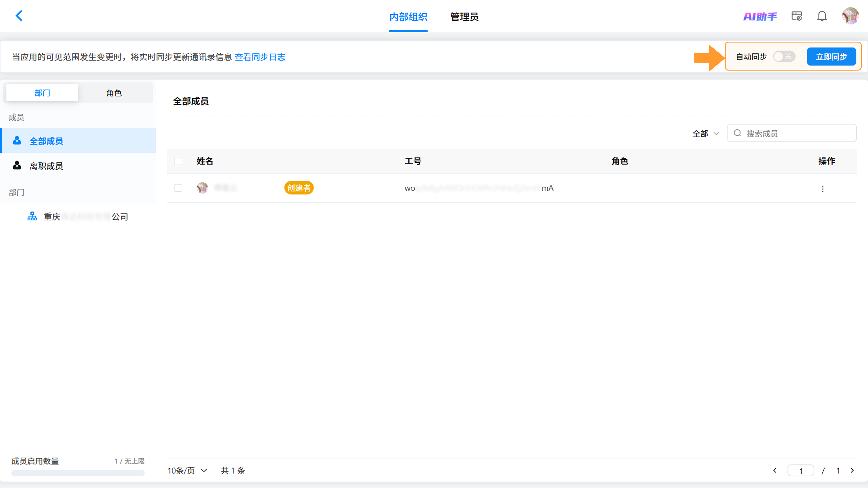Viewport: 868px width, 488px height.
Task: Click the 立即同步 button
Action: [831, 57]
